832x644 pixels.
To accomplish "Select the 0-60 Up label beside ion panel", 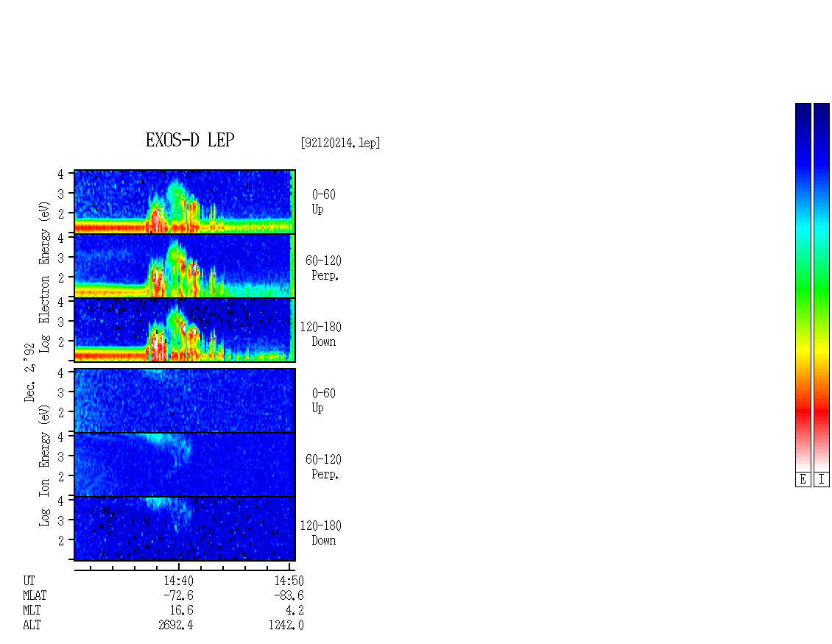I will 324,401.
